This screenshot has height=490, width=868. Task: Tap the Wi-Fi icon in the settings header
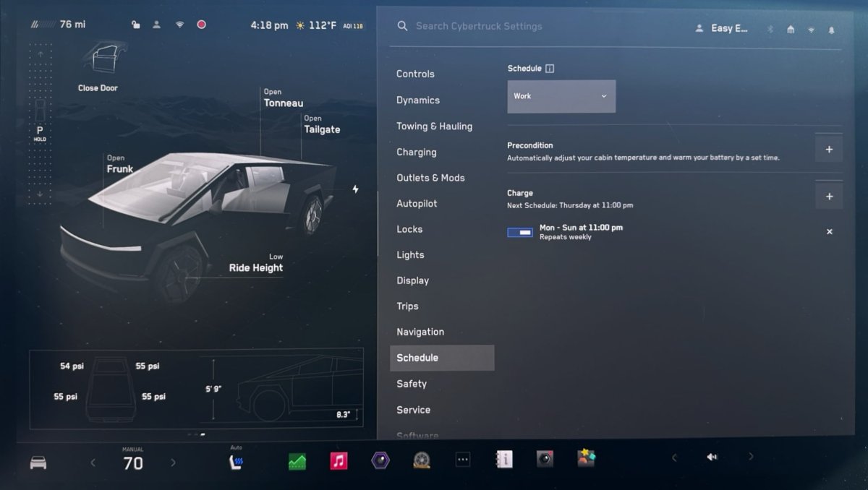(811, 30)
